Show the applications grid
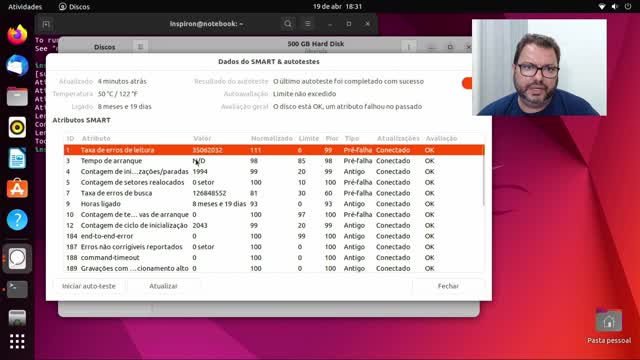This screenshot has height=360, width=640. point(17,341)
